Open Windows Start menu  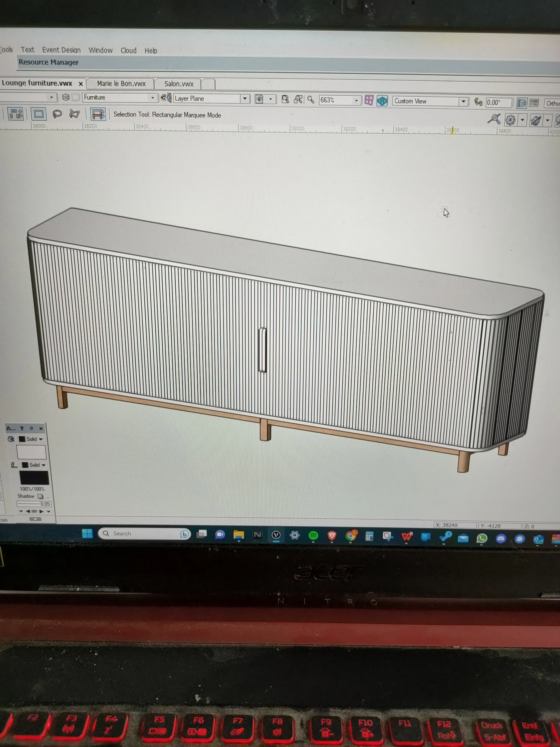pos(87,533)
